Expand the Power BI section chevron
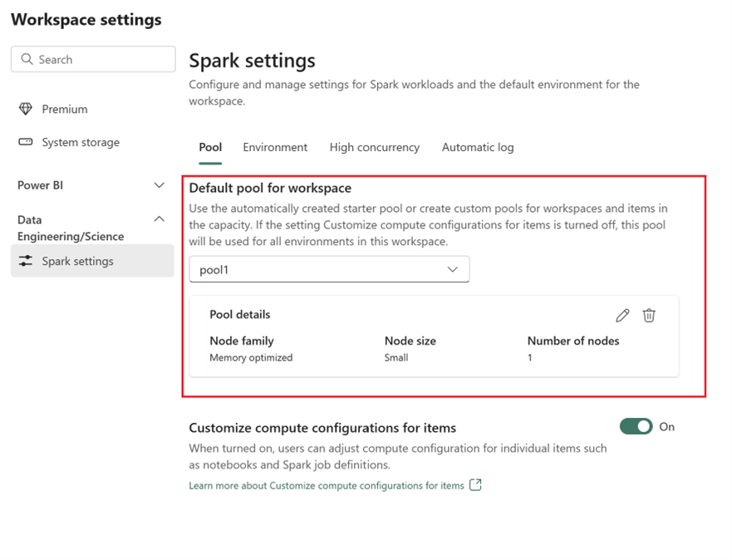 159,185
